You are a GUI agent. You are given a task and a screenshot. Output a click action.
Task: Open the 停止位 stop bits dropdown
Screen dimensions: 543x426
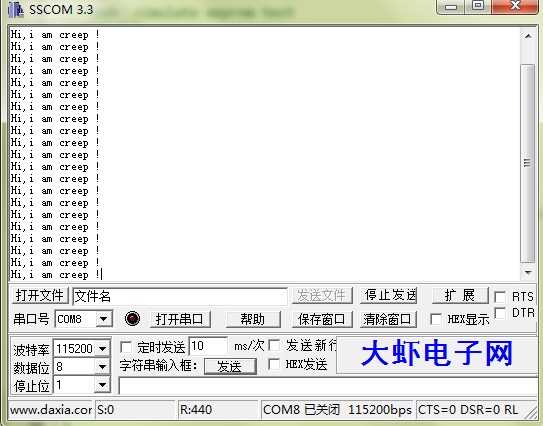pos(103,385)
